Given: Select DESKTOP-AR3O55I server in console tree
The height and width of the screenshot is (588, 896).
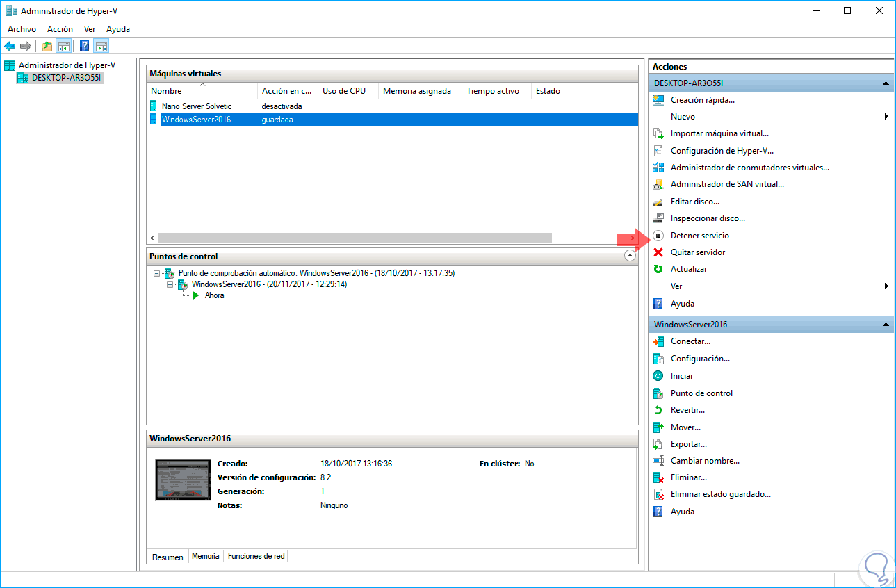Looking at the screenshot, I should pyautogui.click(x=67, y=78).
